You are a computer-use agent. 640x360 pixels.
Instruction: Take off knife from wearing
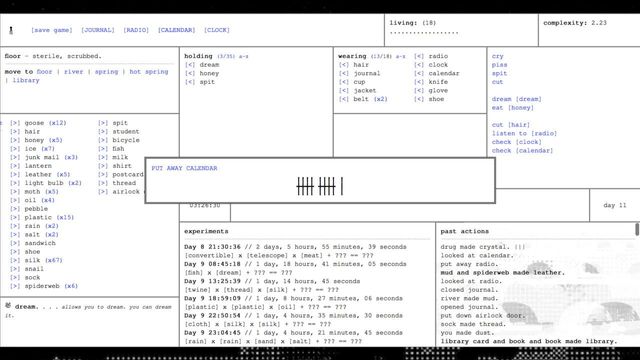pyautogui.click(x=418, y=82)
